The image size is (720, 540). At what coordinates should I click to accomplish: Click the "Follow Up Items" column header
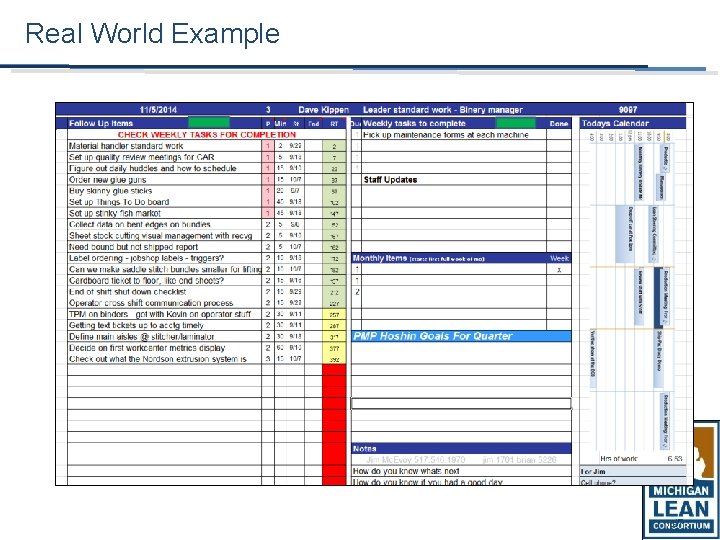(x=101, y=123)
